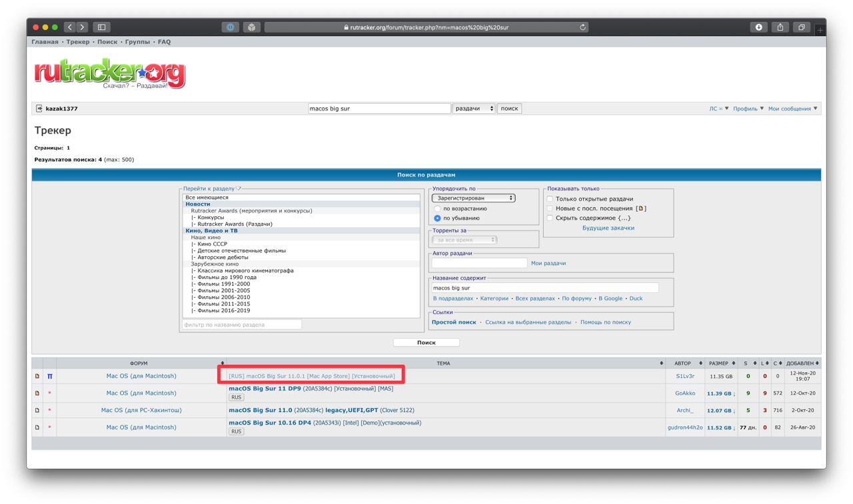
Task: Select 'по убыванию' sort order
Action: (438, 218)
